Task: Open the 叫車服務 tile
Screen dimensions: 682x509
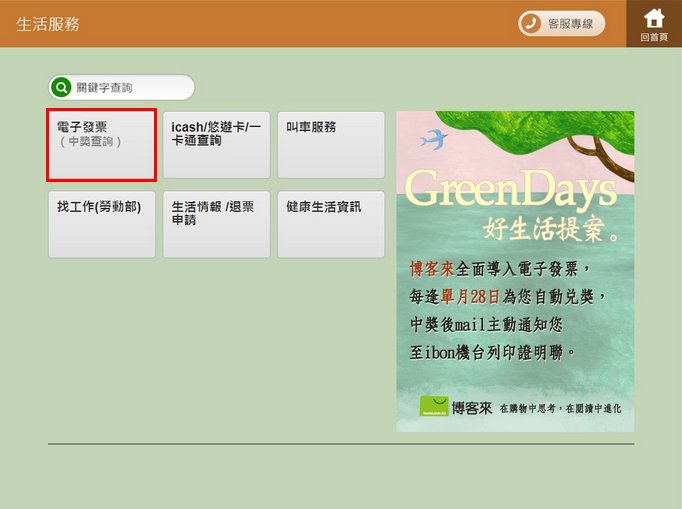Action: pos(331,145)
